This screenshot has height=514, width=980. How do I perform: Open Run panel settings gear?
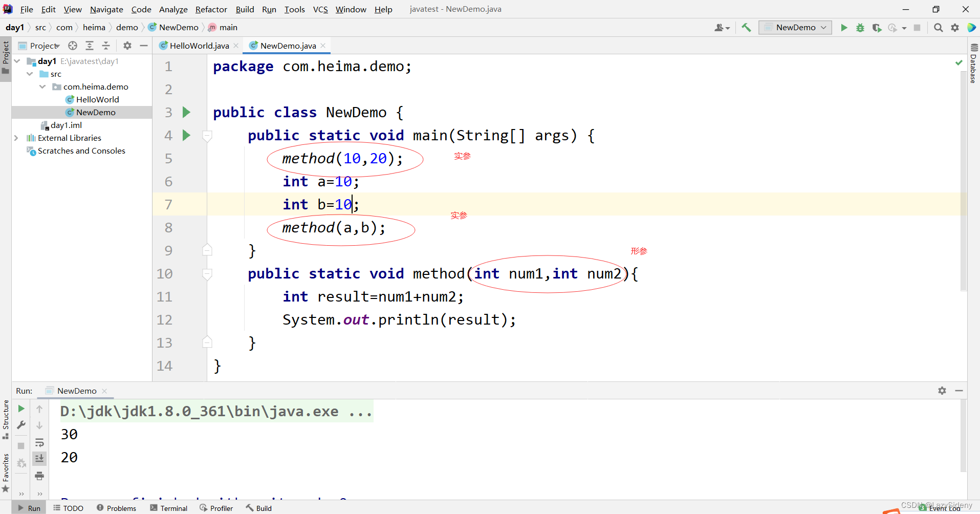(942, 391)
